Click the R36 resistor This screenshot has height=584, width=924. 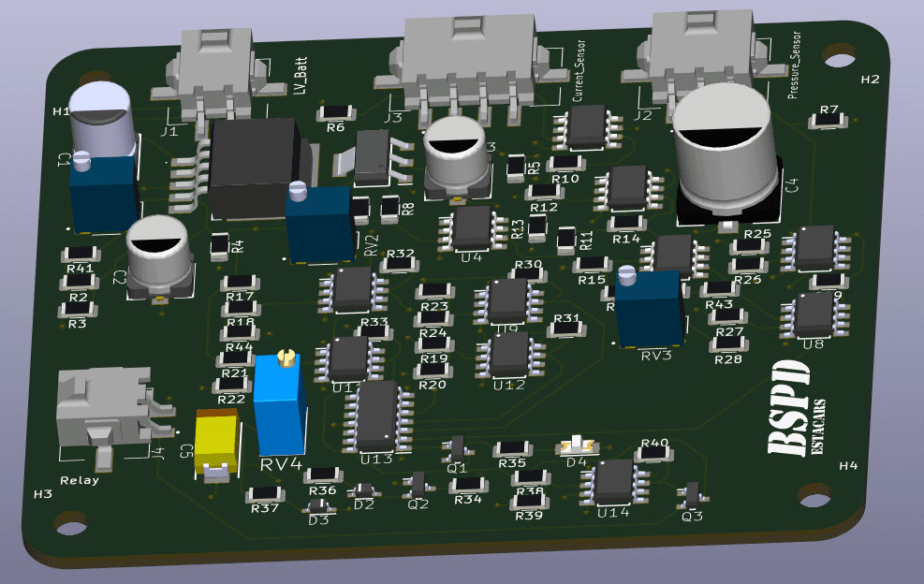323,475
